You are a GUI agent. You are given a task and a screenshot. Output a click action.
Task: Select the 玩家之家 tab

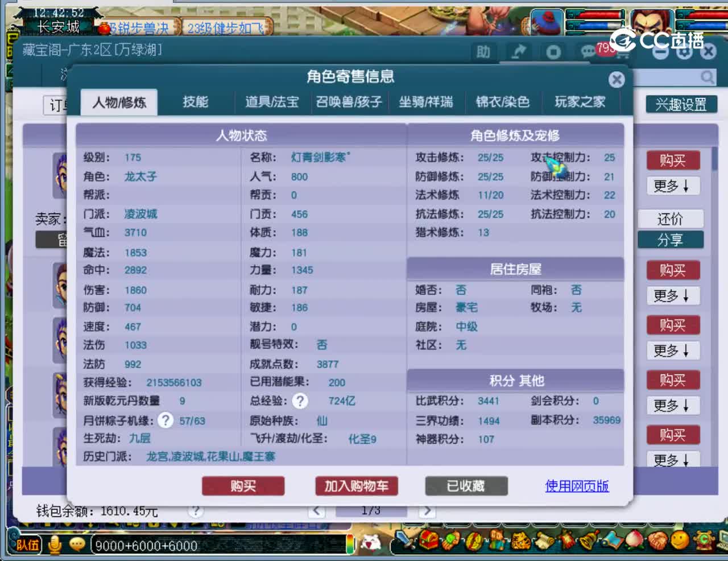tap(580, 102)
